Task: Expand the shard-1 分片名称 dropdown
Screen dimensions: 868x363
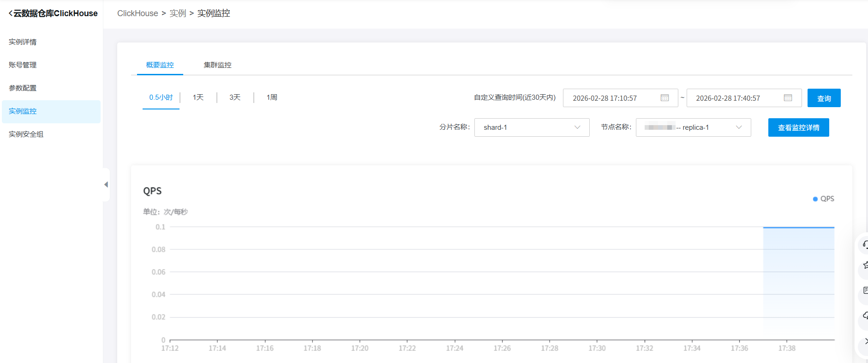Action: click(x=532, y=127)
